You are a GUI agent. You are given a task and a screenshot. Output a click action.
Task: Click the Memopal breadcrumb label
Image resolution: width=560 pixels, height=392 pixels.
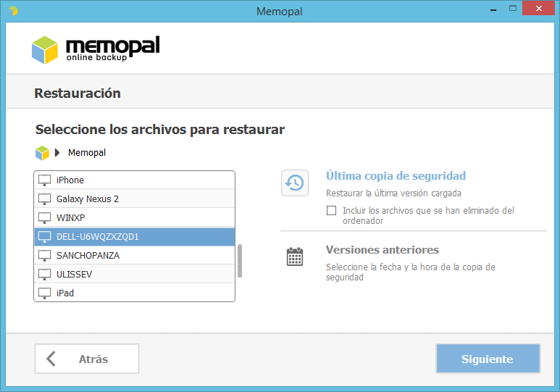click(87, 153)
